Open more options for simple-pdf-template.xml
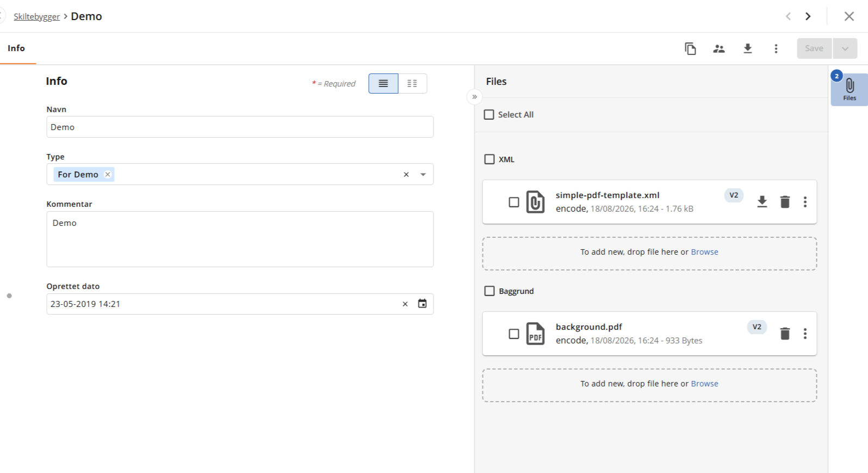Viewport: 868px width, 473px height. (805, 202)
